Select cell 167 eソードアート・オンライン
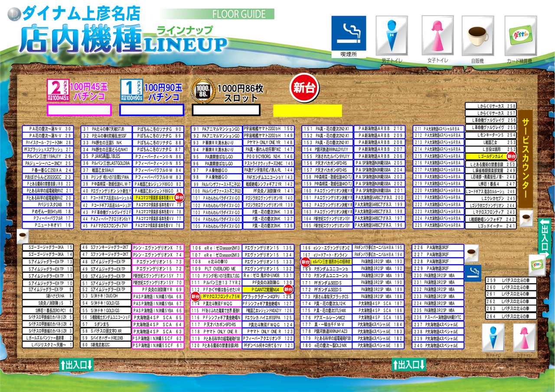The width and height of the screenshot is (555, 392). coord(327,255)
